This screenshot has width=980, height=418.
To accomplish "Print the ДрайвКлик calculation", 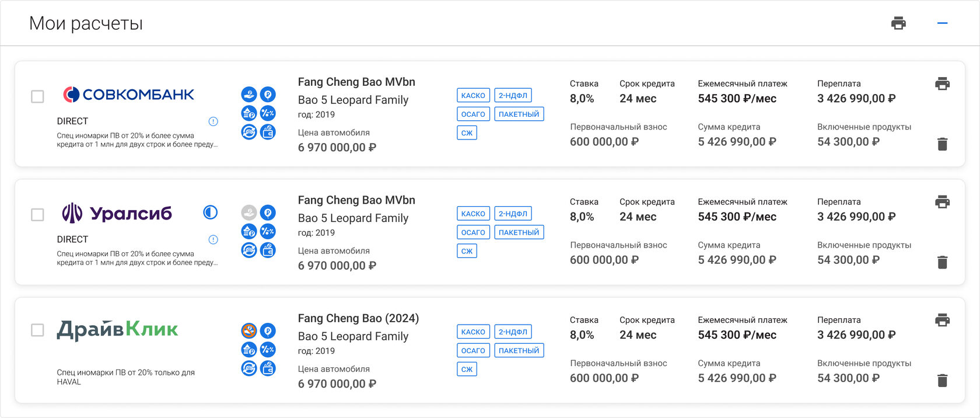I will [x=942, y=320].
